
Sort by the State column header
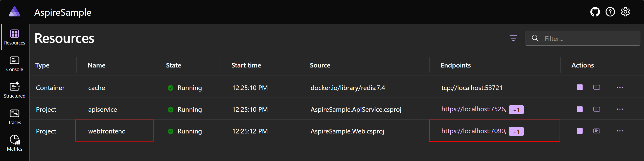(173, 65)
